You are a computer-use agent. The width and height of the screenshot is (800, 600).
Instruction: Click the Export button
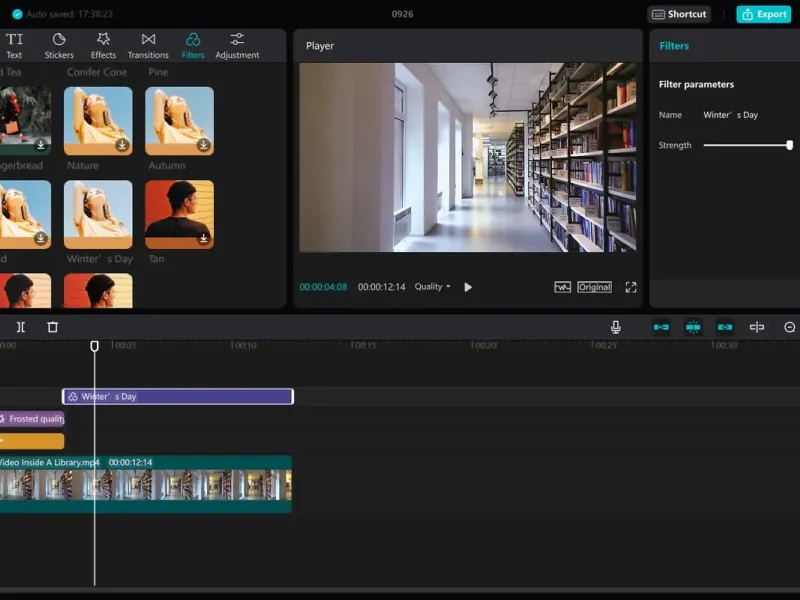(763, 14)
